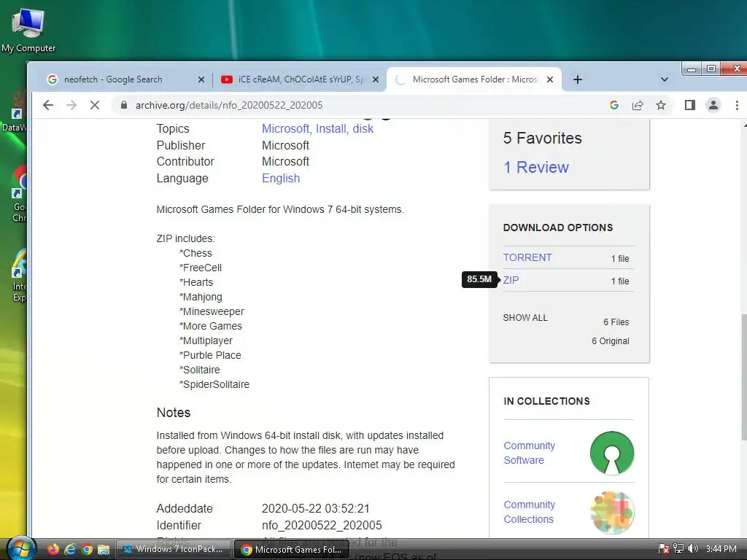Open the network tray icon

678,549
